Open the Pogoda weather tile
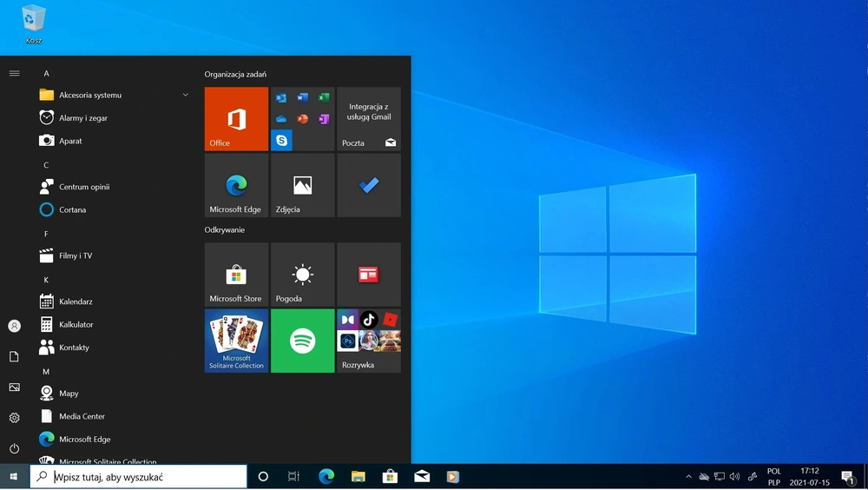This screenshot has width=868, height=490. tap(303, 275)
